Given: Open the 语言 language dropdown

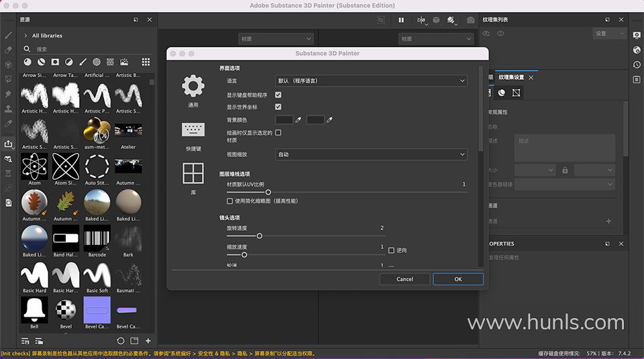Looking at the screenshot, I should (x=371, y=81).
